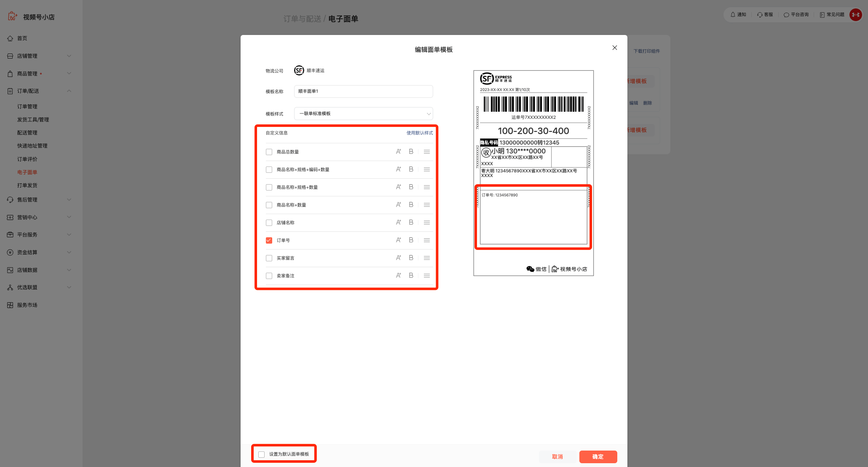This screenshot has width=868, height=467.
Task: Open the 模板样式 dropdown
Action: click(363, 114)
